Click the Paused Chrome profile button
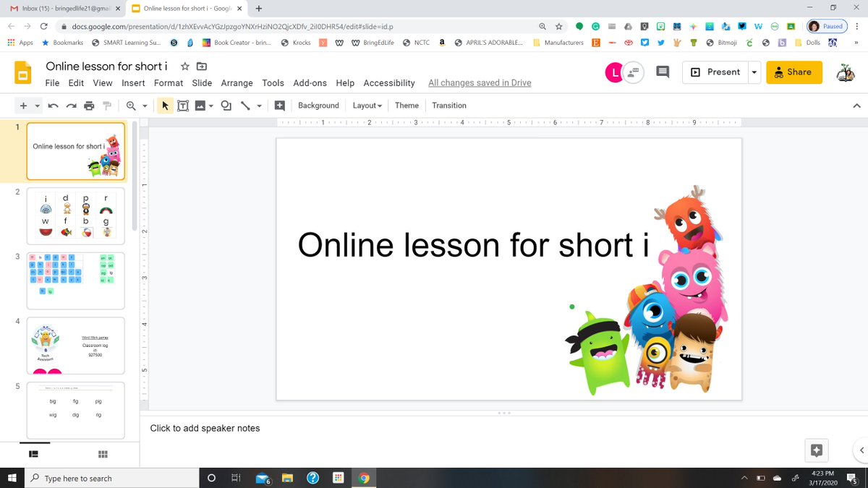 pyautogui.click(x=826, y=26)
